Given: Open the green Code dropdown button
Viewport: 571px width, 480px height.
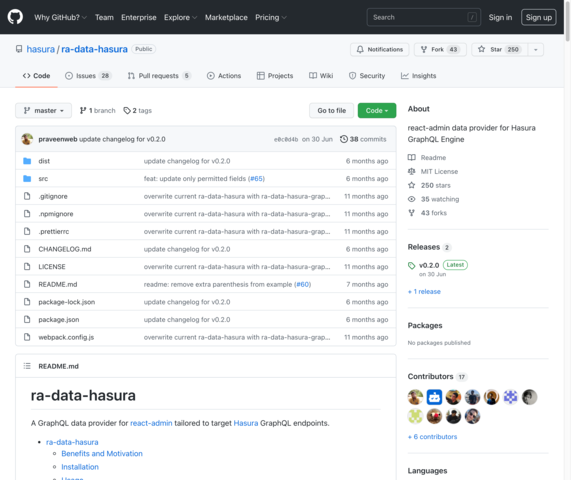Looking at the screenshot, I should (377, 110).
